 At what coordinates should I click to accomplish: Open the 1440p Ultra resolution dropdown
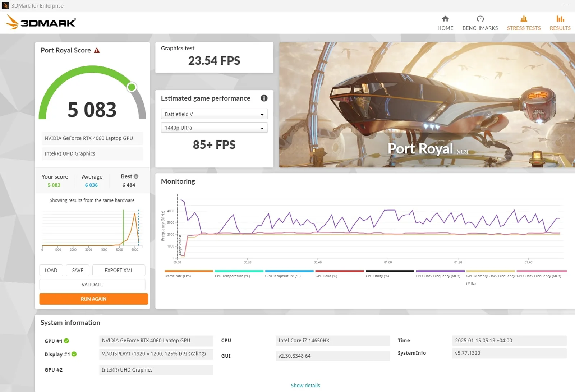(x=214, y=128)
